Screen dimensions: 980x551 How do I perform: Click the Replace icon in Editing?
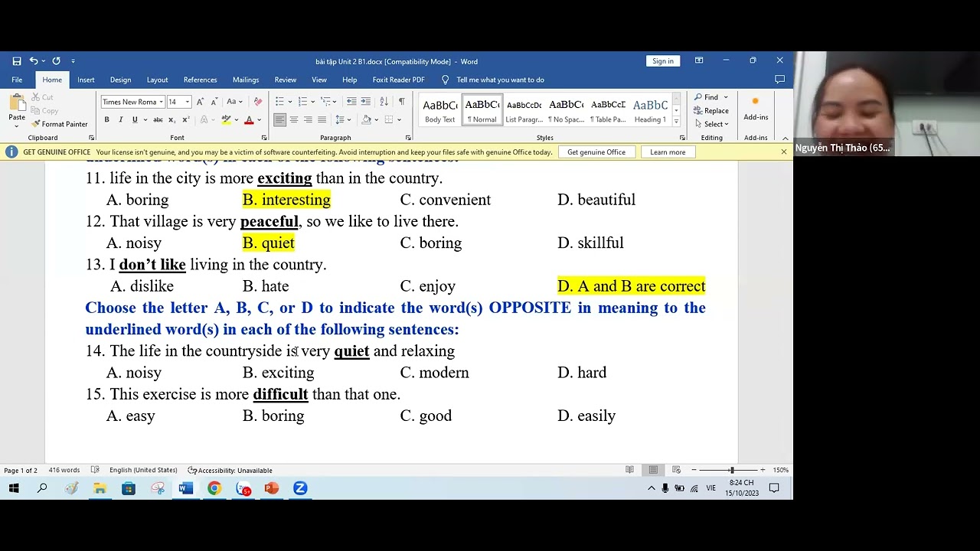tap(711, 110)
